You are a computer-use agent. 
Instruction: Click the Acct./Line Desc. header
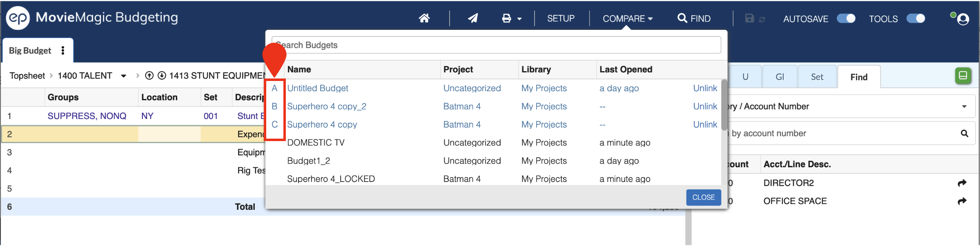tap(797, 164)
